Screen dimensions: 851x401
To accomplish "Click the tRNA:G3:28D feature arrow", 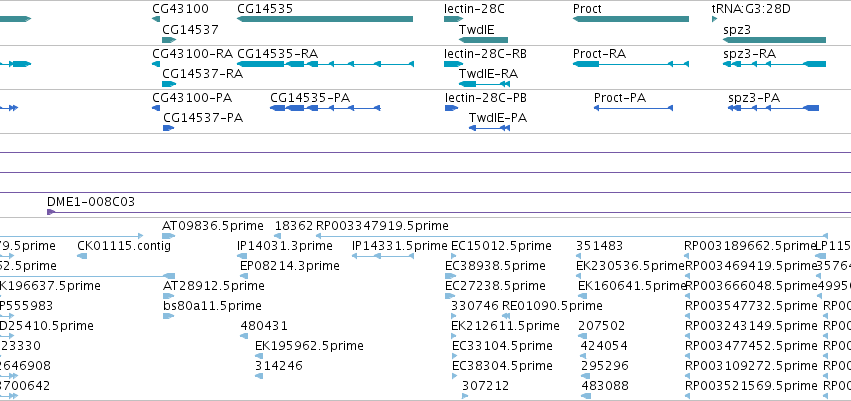I will pos(714,19).
